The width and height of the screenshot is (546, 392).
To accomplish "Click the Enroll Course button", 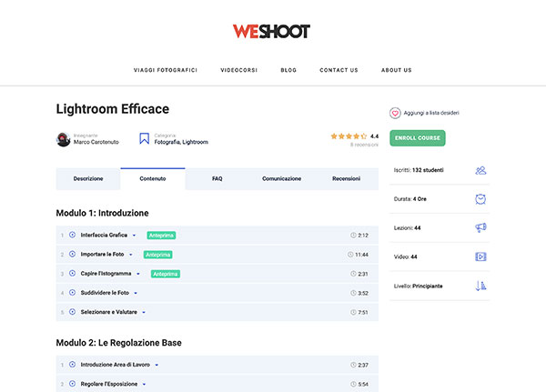I will (x=417, y=138).
